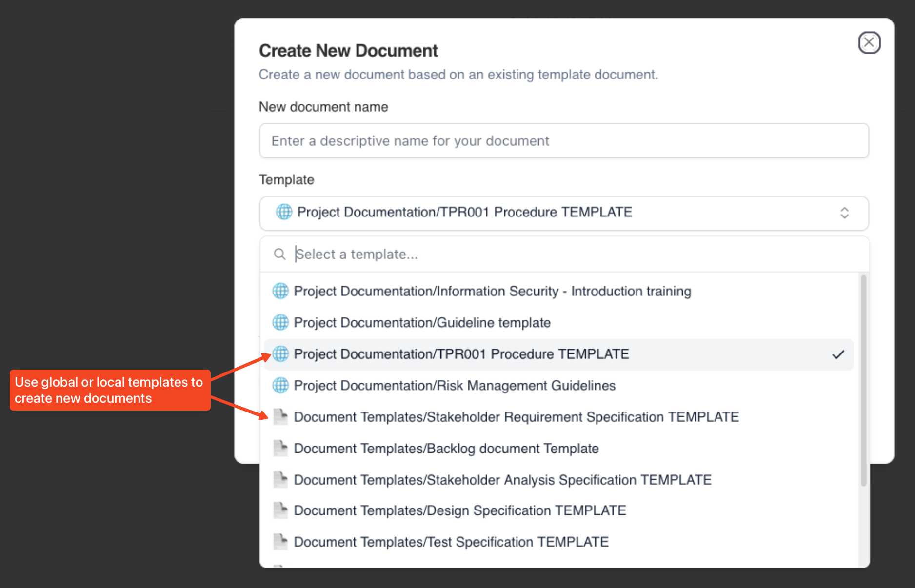Close the Create New Document dialog
The image size is (915, 588).
pyautogui.click(x=869, y=43)
